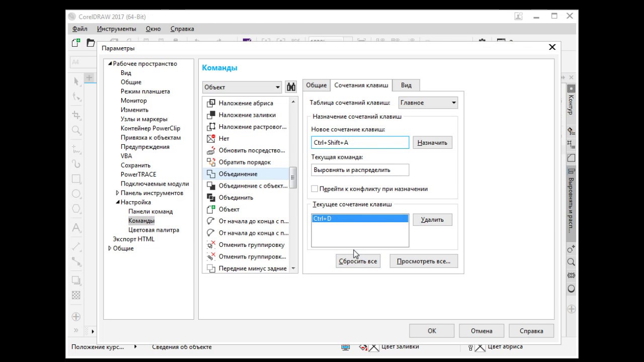Select the Наложение абриса command
This screenshot has width=644, height=362.
click(x=246, y=103)
